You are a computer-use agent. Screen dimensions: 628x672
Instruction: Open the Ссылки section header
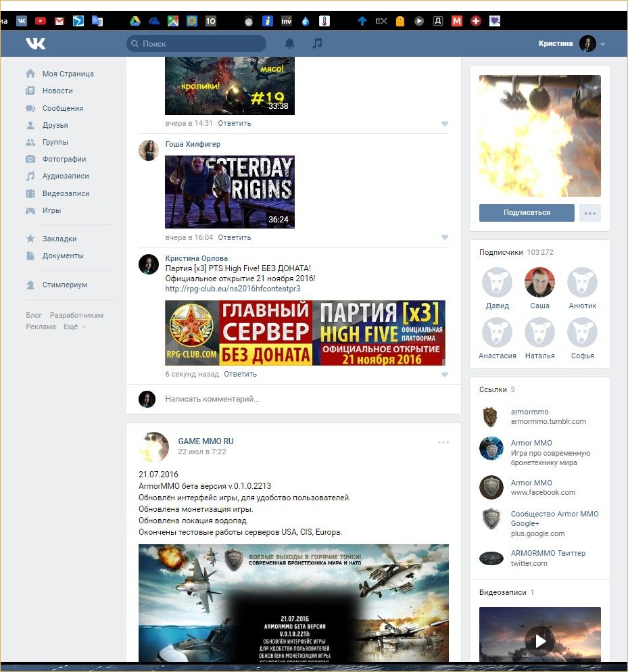[493, 389]
